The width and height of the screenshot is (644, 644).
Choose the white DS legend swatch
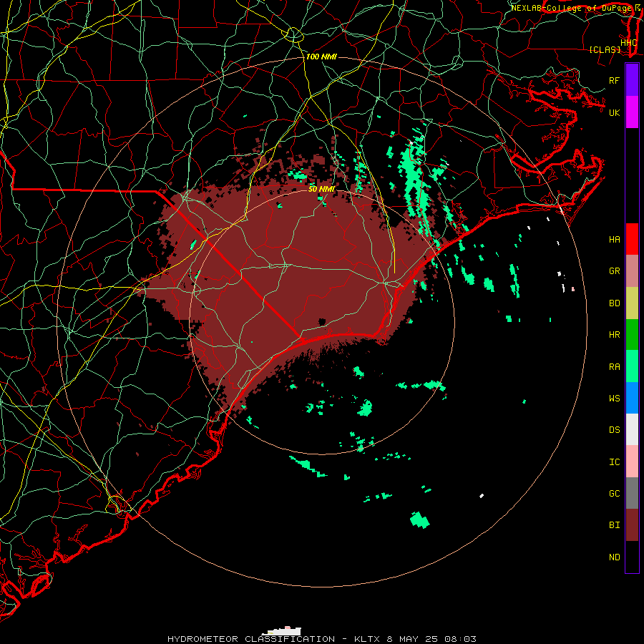tap(632, 429)
